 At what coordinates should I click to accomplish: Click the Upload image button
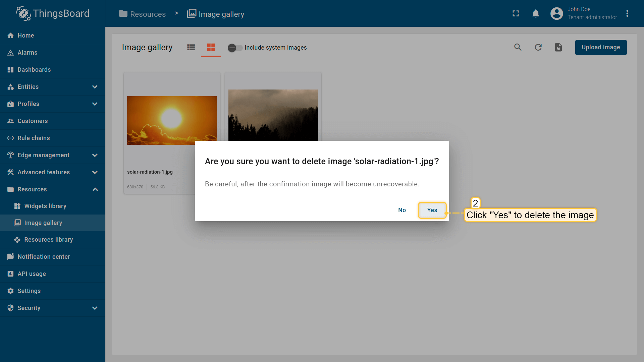600,47
